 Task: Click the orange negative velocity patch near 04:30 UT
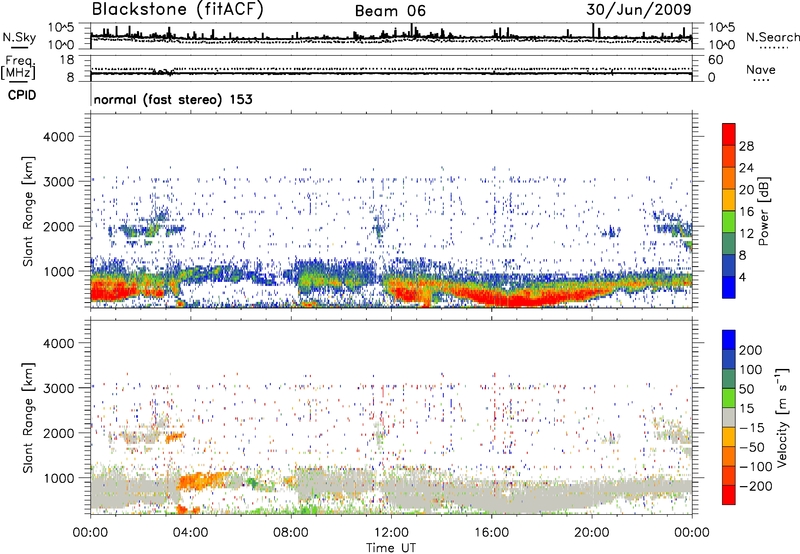point(204,481)
